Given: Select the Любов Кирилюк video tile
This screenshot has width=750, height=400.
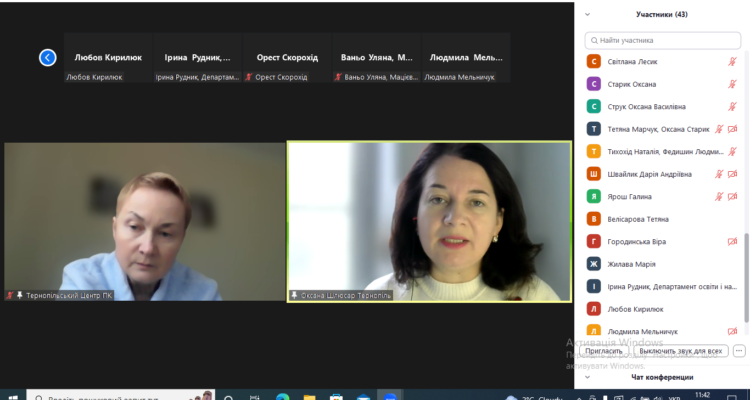Looking at the screenshot, I should coord(108,57).
